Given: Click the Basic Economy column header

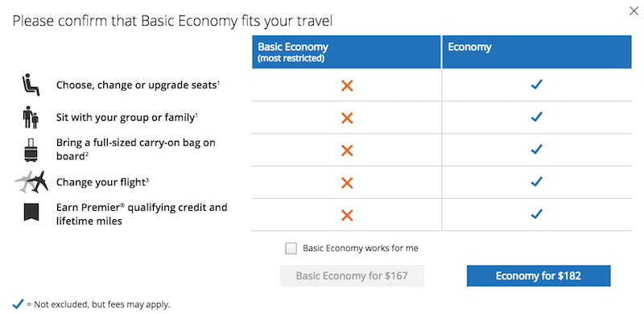Looking at the screenshot, I should [346, 52].
